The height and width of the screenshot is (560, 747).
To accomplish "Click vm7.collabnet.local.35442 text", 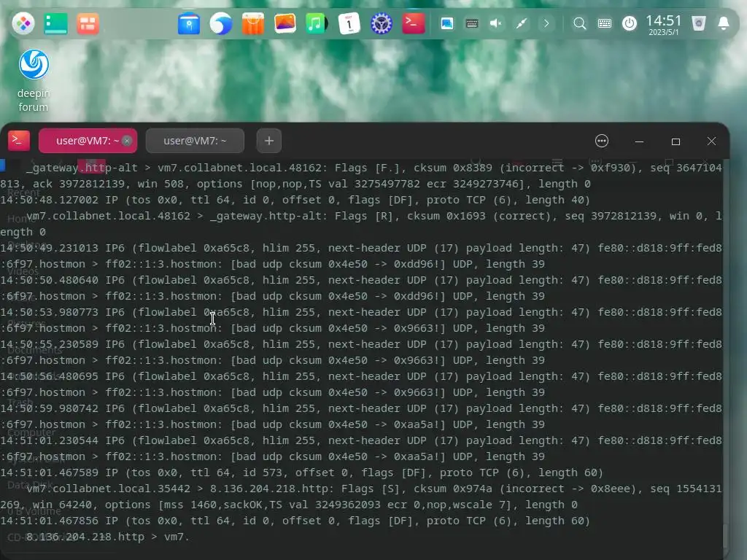I will point(108,489).
